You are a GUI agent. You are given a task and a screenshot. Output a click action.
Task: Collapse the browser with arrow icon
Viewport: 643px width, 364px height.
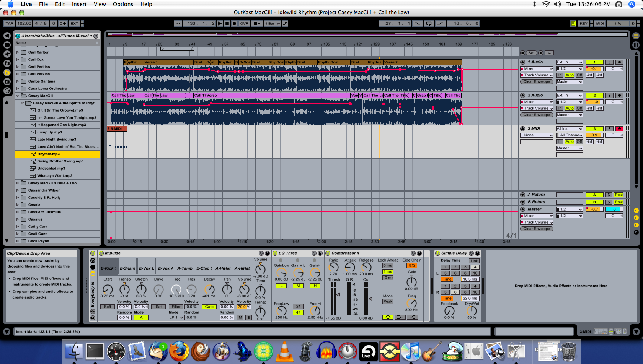(7, 36)
